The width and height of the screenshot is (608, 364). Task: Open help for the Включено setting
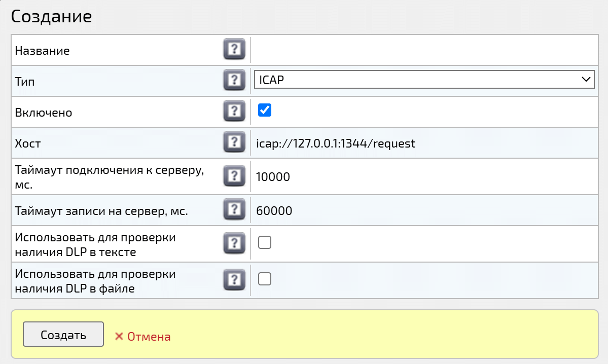pos(234,111)
